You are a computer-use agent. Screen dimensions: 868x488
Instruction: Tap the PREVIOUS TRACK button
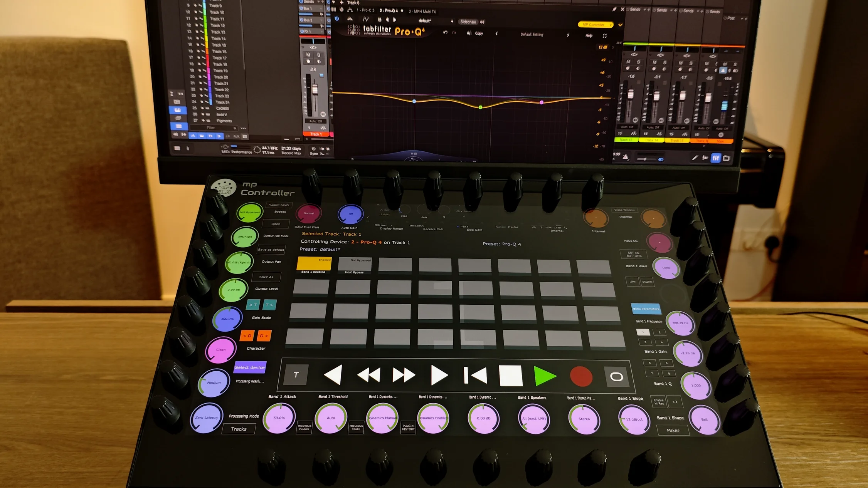[x=356, y=428]
